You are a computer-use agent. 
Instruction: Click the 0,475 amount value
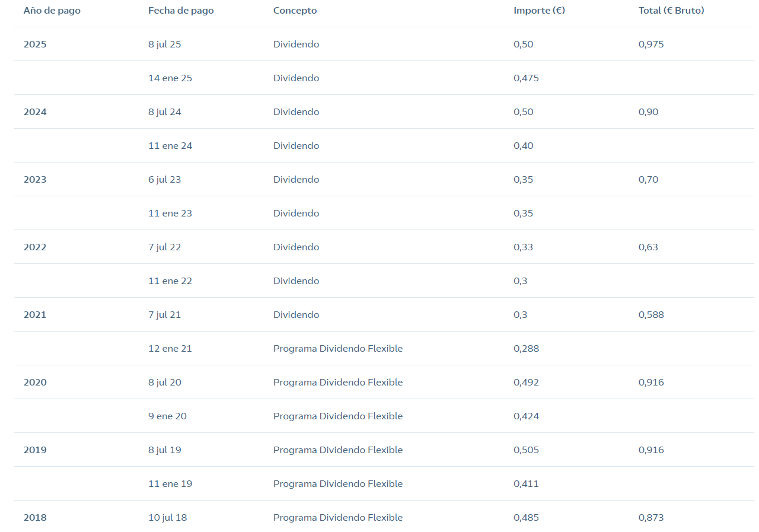coord(526,78)
